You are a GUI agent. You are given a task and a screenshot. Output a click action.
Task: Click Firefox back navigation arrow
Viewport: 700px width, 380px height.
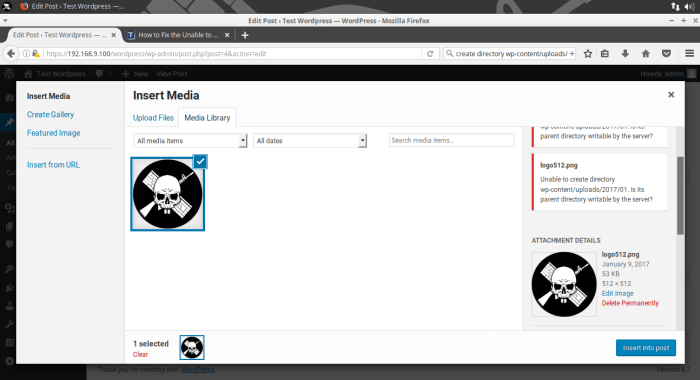tap(11, 54)
